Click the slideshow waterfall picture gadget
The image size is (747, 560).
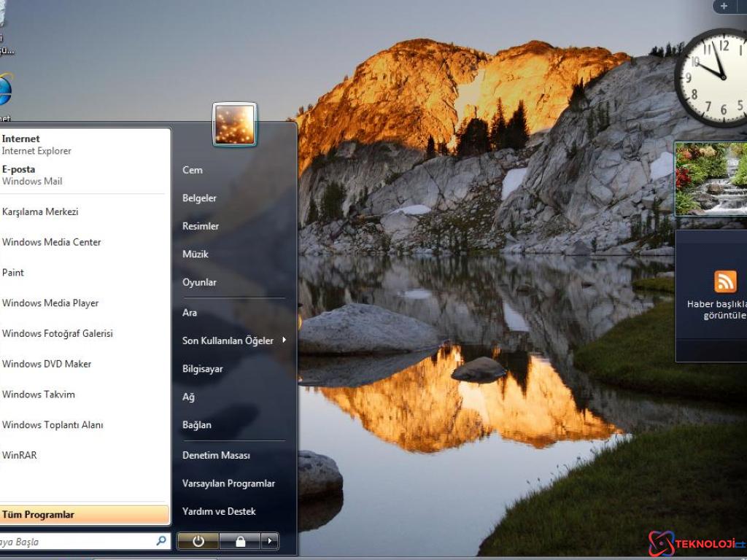[x=711, y=179]
